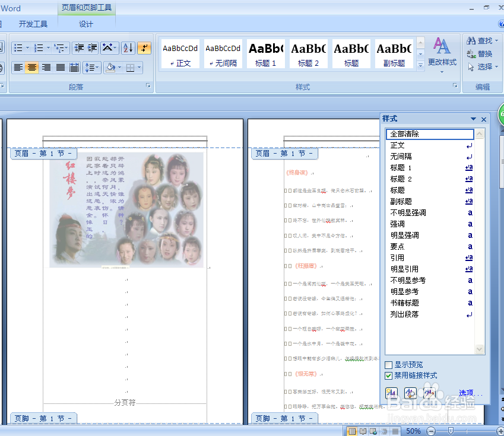
Task: Select 全部清除 in Styles pane
Action: click(430, 134)
